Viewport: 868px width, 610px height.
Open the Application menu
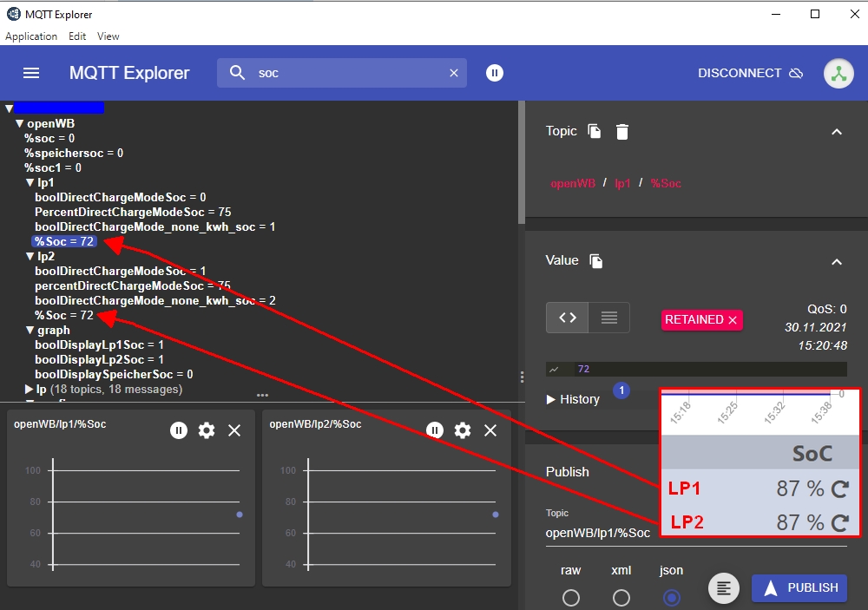click(31, 36)
